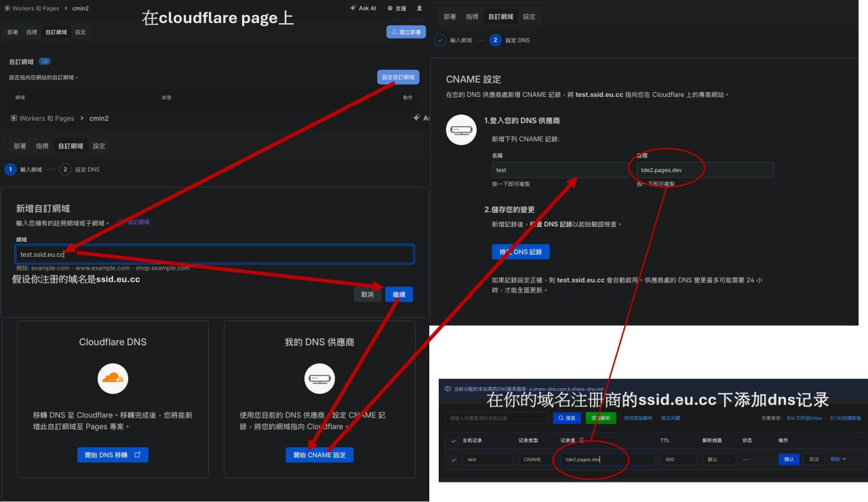Select 自訂網域 tab in the CNAME 設定 window

pos(501,16)
